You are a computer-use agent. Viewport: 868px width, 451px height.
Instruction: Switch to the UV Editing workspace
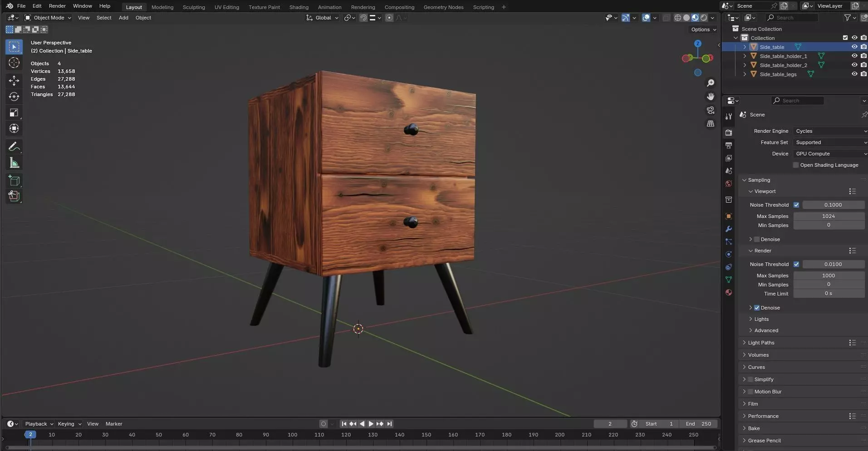pyautogui.click(x=226, y=7)
